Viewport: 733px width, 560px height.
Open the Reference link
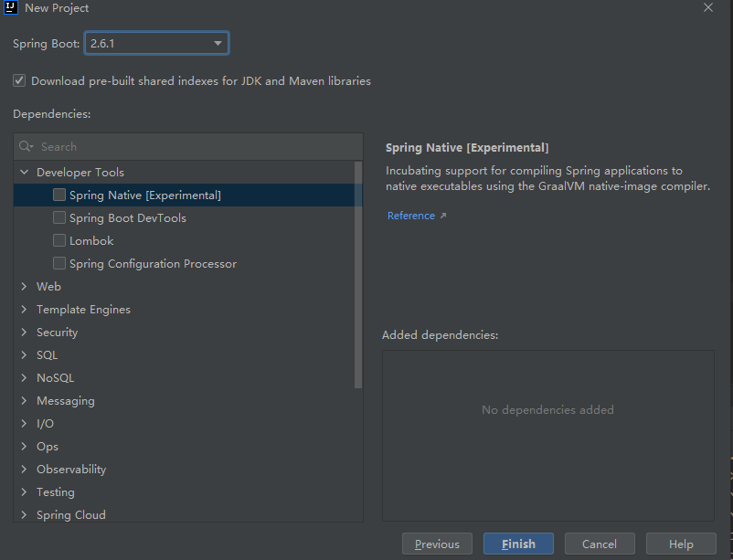click(410, 216)
